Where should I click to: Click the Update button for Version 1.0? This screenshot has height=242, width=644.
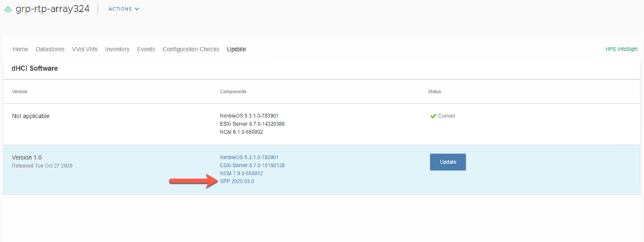point(448,162)
